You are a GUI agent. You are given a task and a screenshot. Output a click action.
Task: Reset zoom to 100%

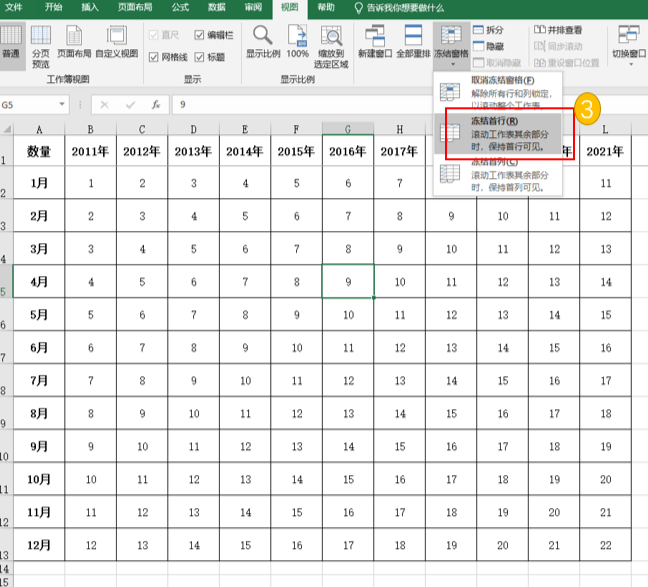click(x=298, y=41)
